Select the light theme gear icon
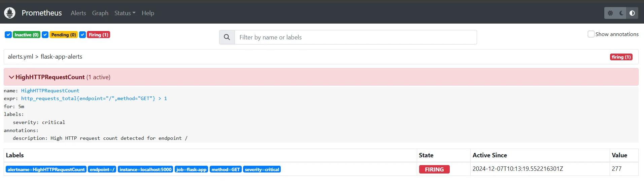 [x=610, y=13]
